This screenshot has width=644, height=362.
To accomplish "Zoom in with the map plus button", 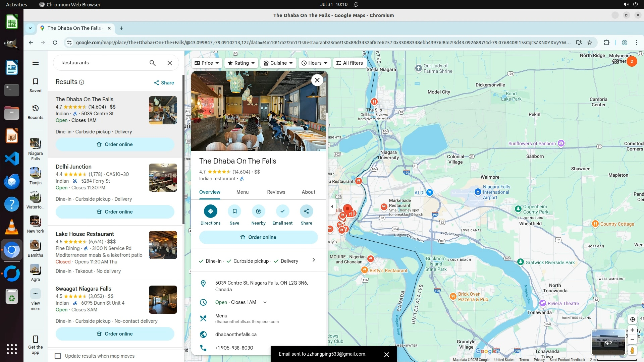I will [632, 330].
